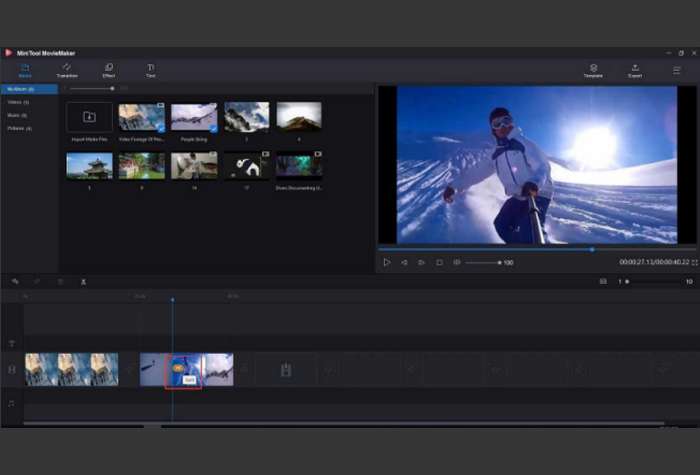700x475 pixels.
Task: Step to previous frame in preview
Action: point(404,262)
